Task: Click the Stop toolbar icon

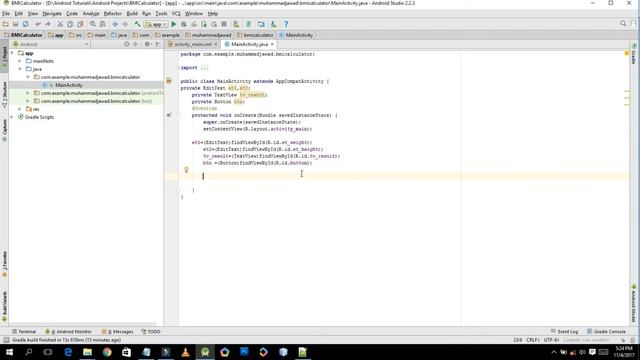Action: point(224,24)
